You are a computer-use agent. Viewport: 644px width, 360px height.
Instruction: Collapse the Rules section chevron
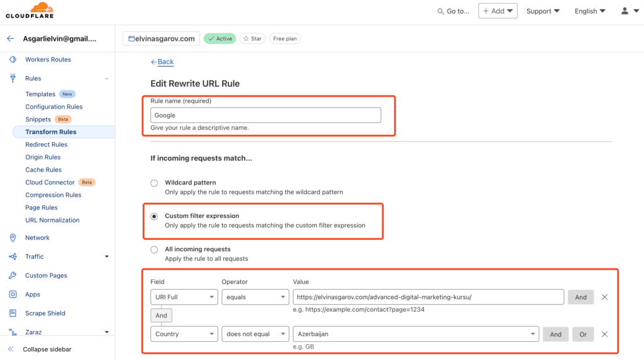(x=107, y=79)
